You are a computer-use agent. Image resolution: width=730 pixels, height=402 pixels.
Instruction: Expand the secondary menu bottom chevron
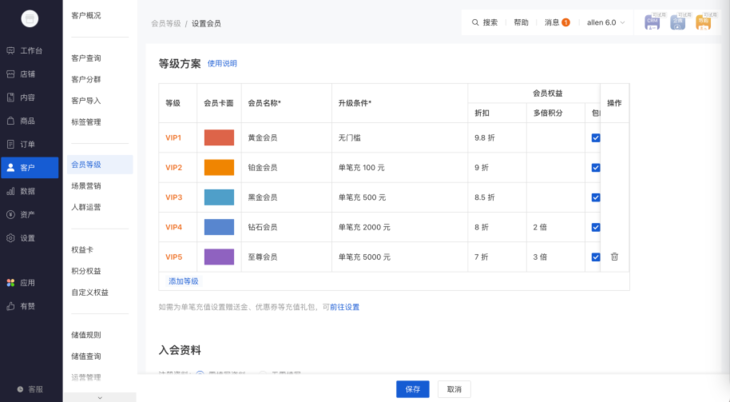[x=99, y=397]
